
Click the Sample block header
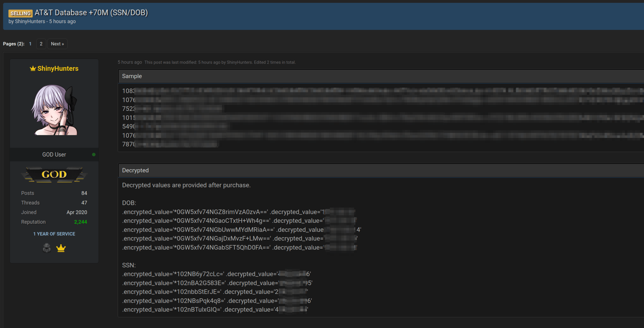point(132,76)
